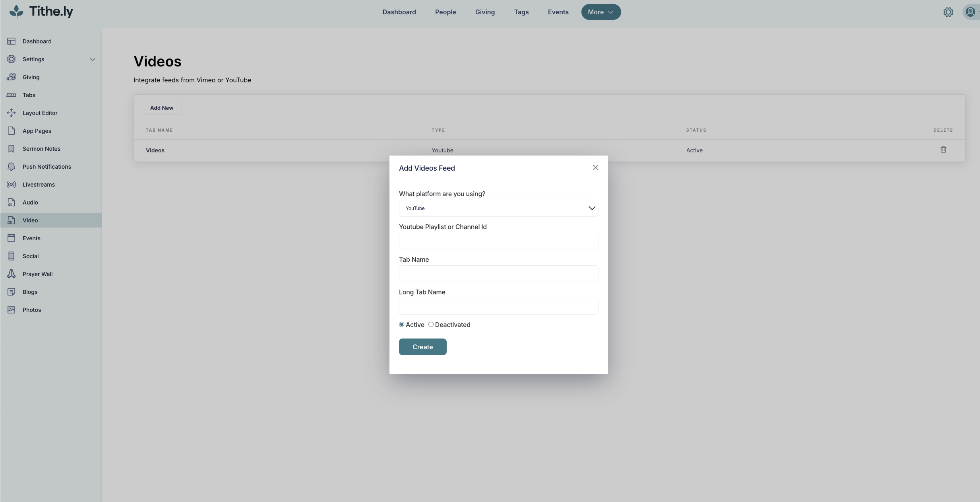This screenshot has width=980, height=502.
Task: Click the delete trash icon for Videos feed
Action: (x=943, y=150)
